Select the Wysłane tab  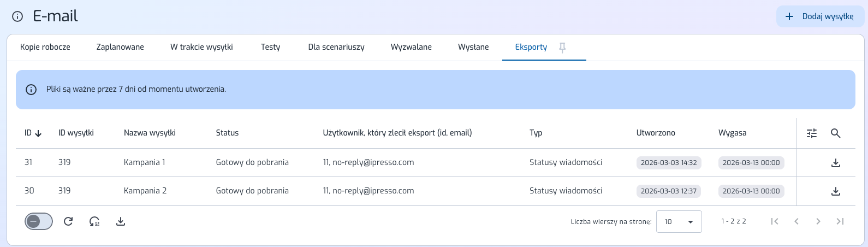click(x=473, y=47)
